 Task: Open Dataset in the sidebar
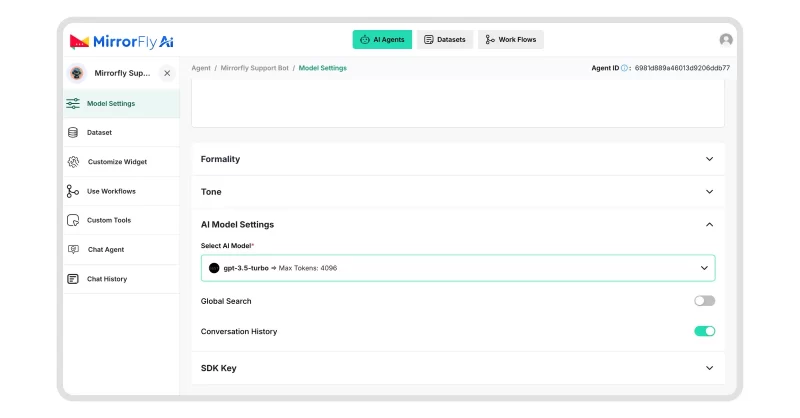pyautogui.click(x=121, y=133)
